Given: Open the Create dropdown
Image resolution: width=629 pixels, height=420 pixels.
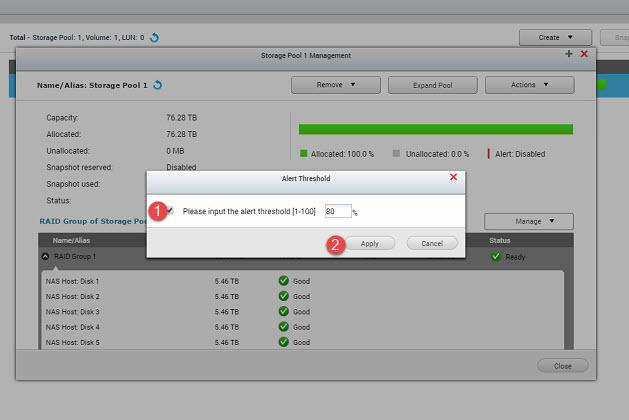Looking at the screenshot, I should click(x=555, y=37).
